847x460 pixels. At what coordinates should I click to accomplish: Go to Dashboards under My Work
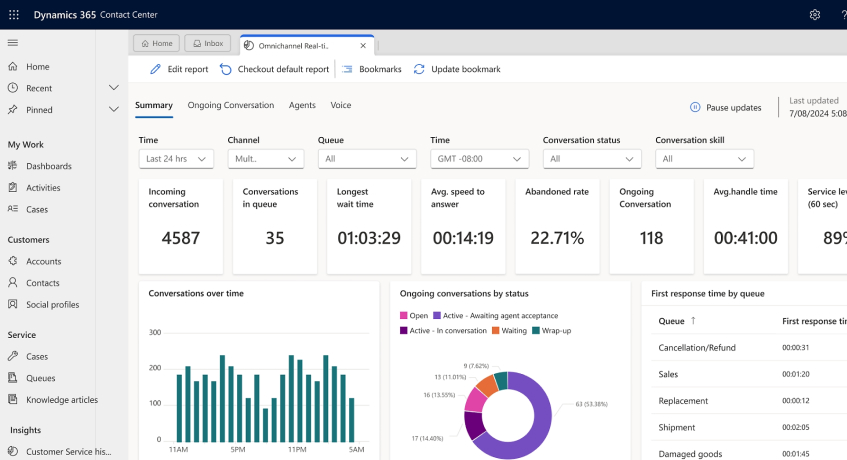[49, 166]
